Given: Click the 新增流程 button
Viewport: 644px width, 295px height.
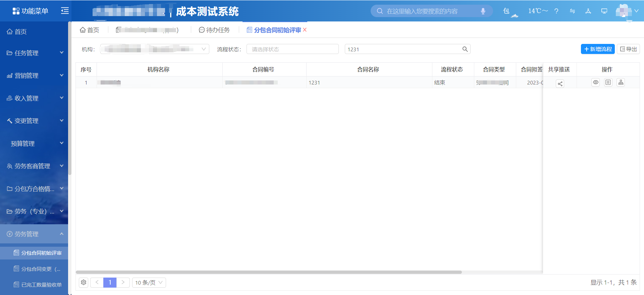Looking at the screenshot, I should (x=598, y=49).
